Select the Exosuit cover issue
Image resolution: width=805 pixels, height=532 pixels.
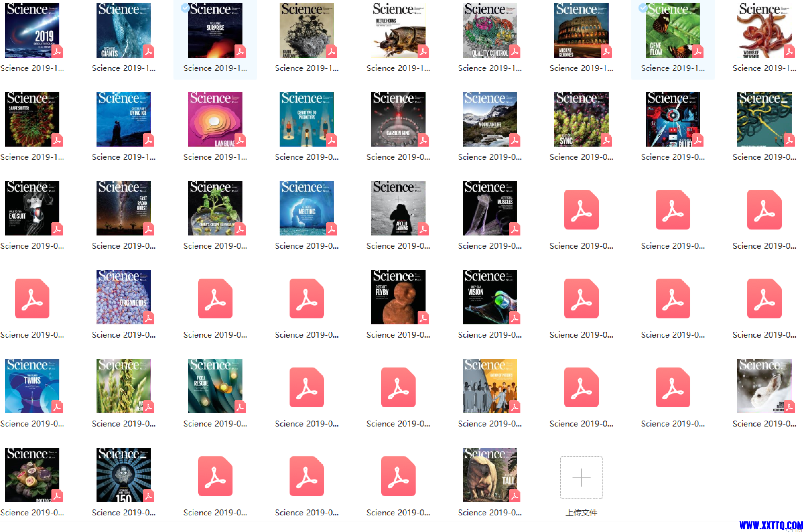(32, 208)
